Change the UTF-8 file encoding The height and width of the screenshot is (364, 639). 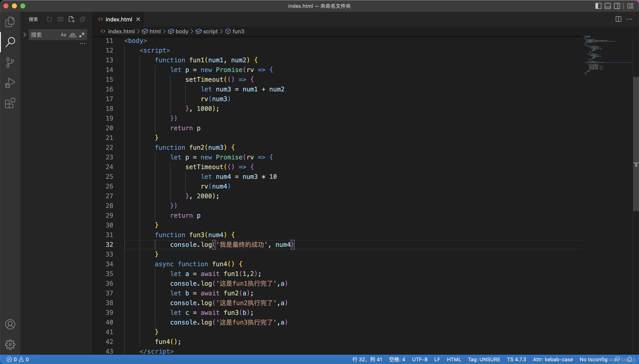click(x=420, y=360)
